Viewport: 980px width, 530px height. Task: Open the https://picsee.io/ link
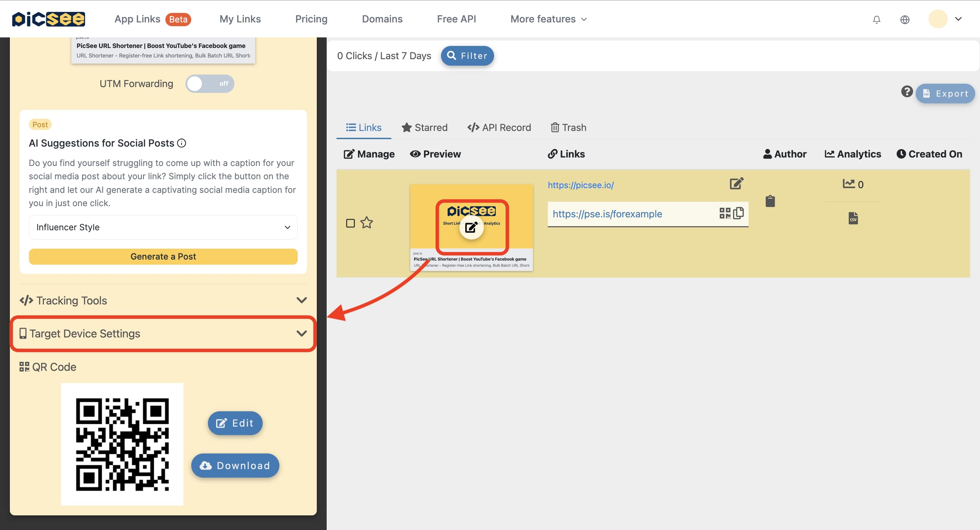[x=581, y=185]
